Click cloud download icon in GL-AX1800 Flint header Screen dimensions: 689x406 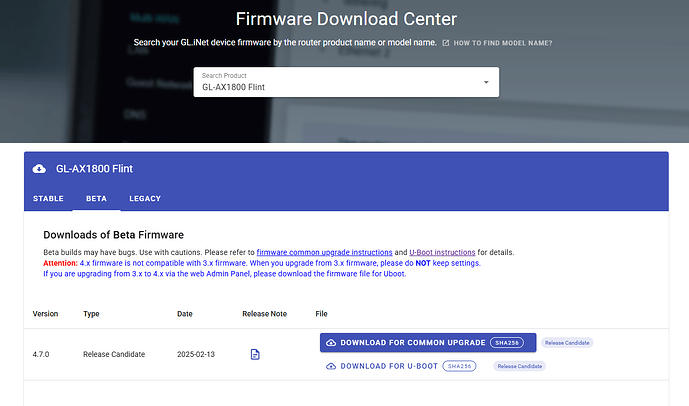[x=39, y=168]
